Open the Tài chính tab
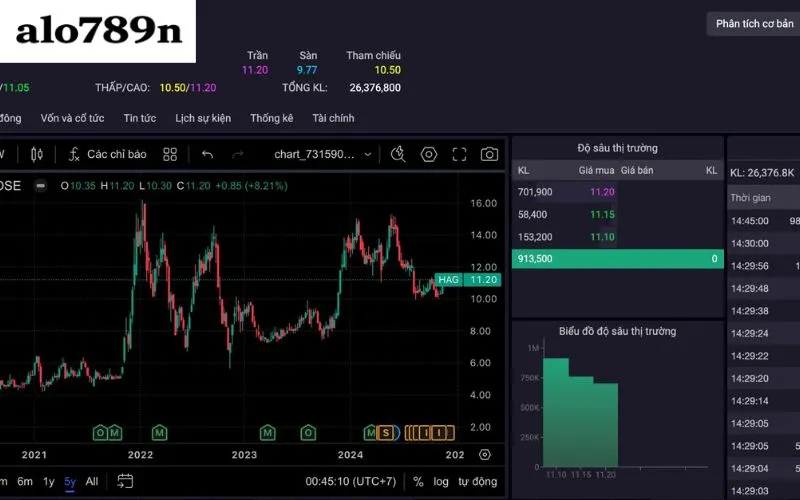The height and width of the screenshot is (500, 800). (x=333, y=118)
